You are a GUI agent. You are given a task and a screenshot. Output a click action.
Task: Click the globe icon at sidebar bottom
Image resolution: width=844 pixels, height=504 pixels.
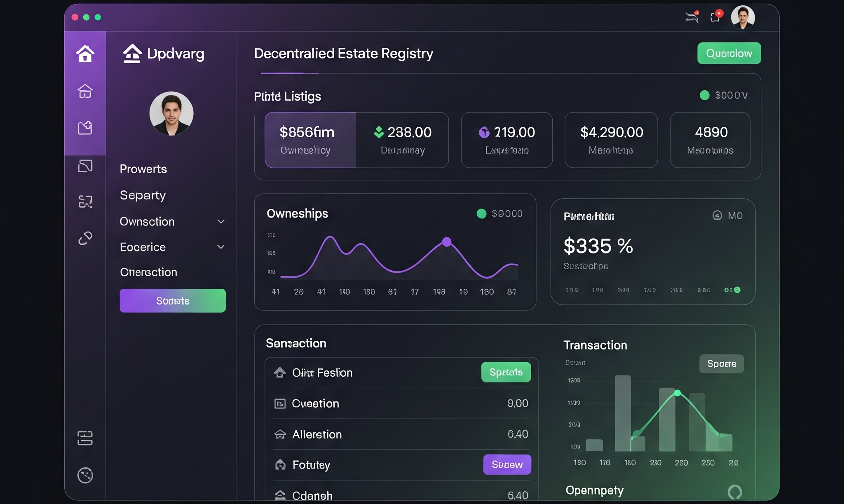tap(85, 475)
